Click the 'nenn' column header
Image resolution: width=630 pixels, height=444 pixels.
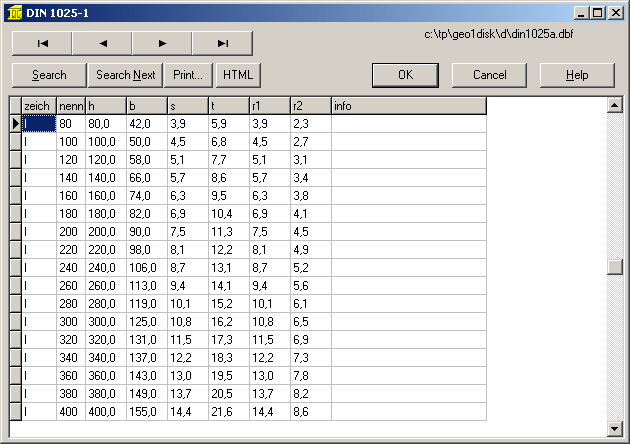(71, 106)
